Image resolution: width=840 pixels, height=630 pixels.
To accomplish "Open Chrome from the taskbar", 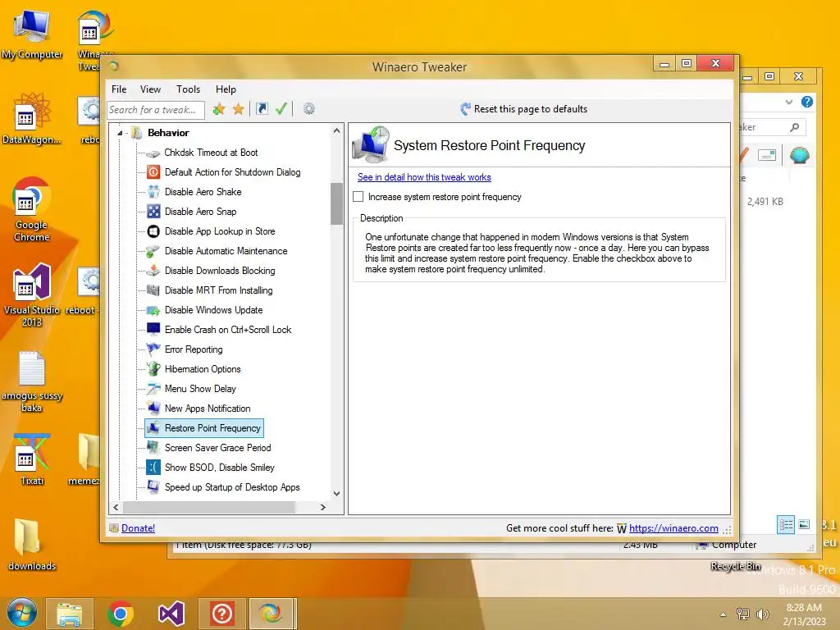I will coord(121,614).
